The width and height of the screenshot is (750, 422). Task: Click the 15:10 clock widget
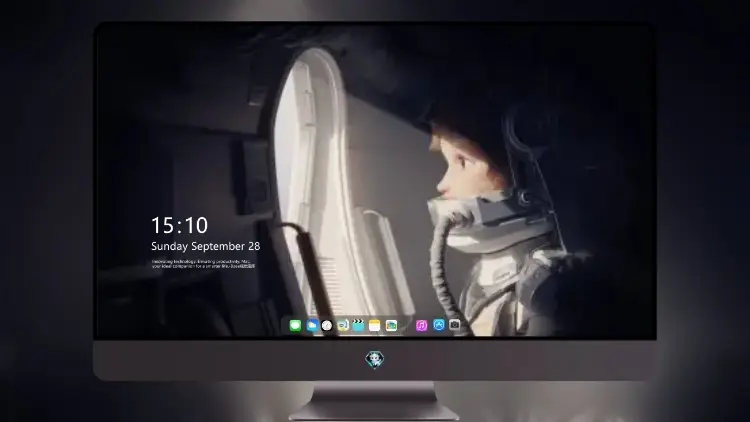point(179,225)
